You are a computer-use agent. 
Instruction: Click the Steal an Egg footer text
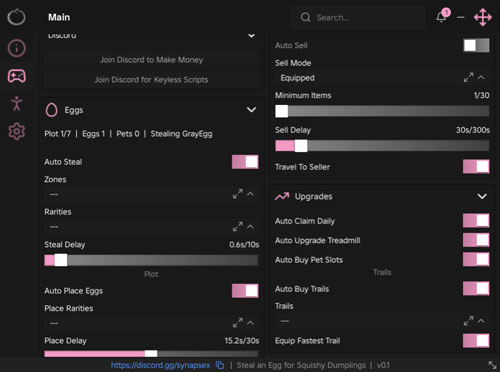(301, 365)
